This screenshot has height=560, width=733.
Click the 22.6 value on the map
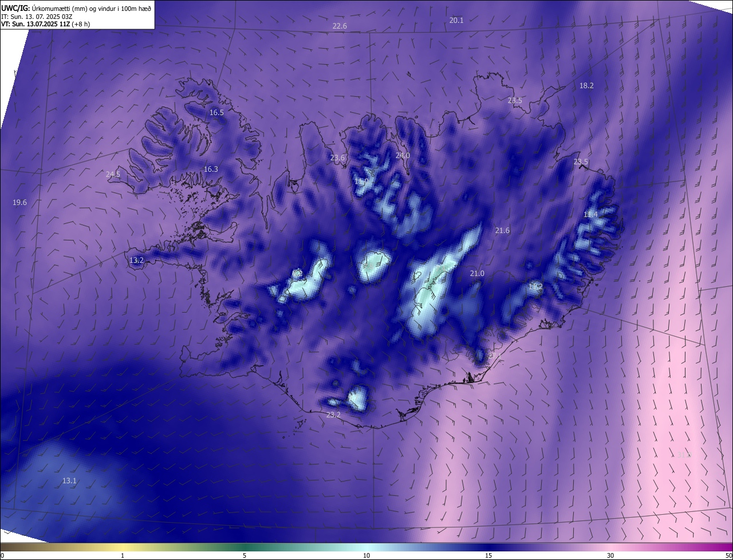[x=340, y=26]
